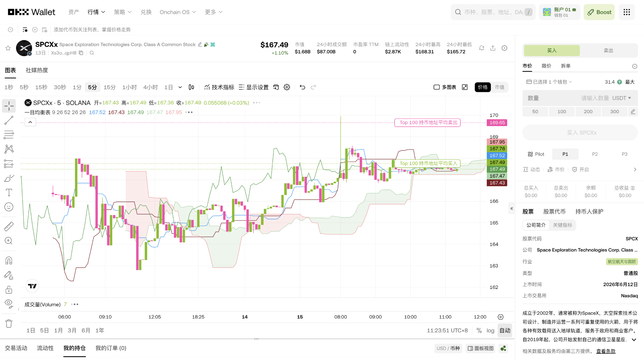Click the Boost button
The width and height of the screenshot is (644, 360).
tap(599, 12)
